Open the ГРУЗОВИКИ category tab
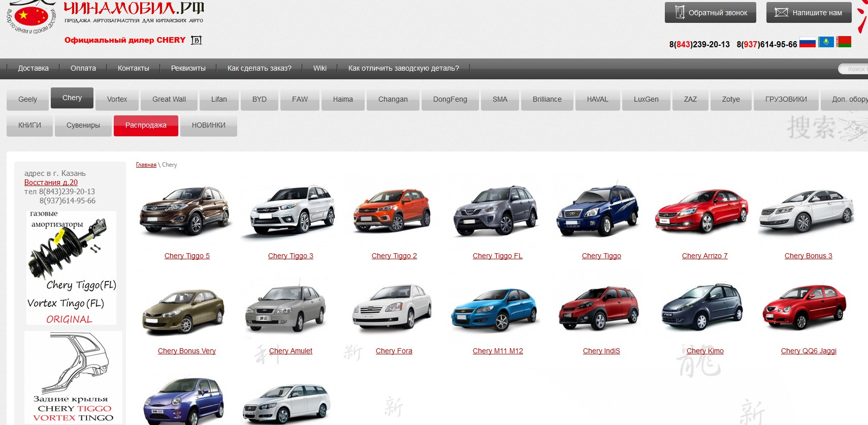The height and width of the screenshot is (425, 868). pos(786,100)
